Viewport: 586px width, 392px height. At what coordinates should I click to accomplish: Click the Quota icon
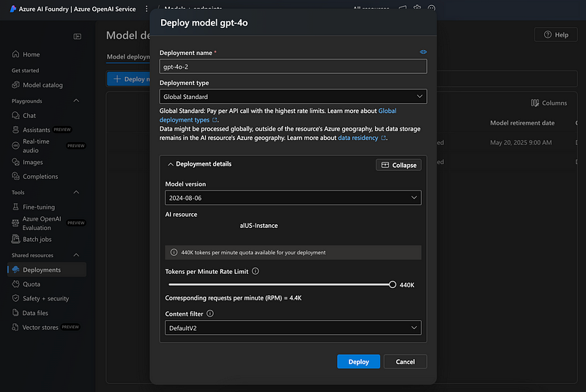pos(15,284)
